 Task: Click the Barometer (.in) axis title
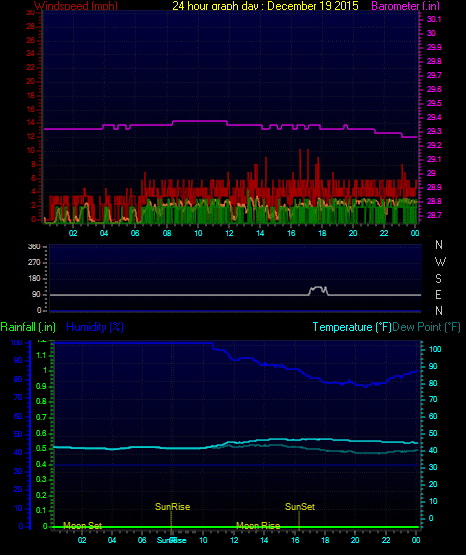coord(405,6)
